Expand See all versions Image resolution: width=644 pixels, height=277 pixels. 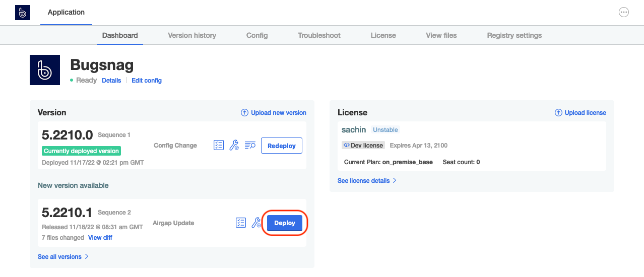pos(63,257)
